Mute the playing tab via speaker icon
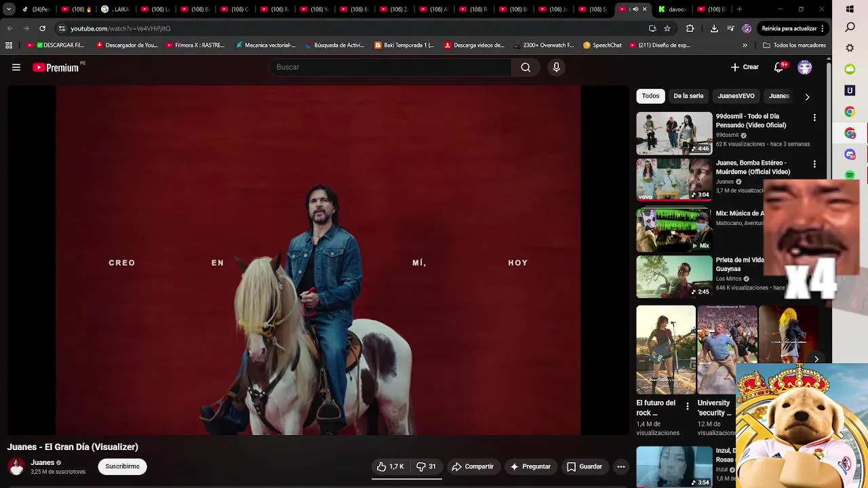Image resolution: width=868 pixels, height=488 pixels. click(x=635, y=9)
